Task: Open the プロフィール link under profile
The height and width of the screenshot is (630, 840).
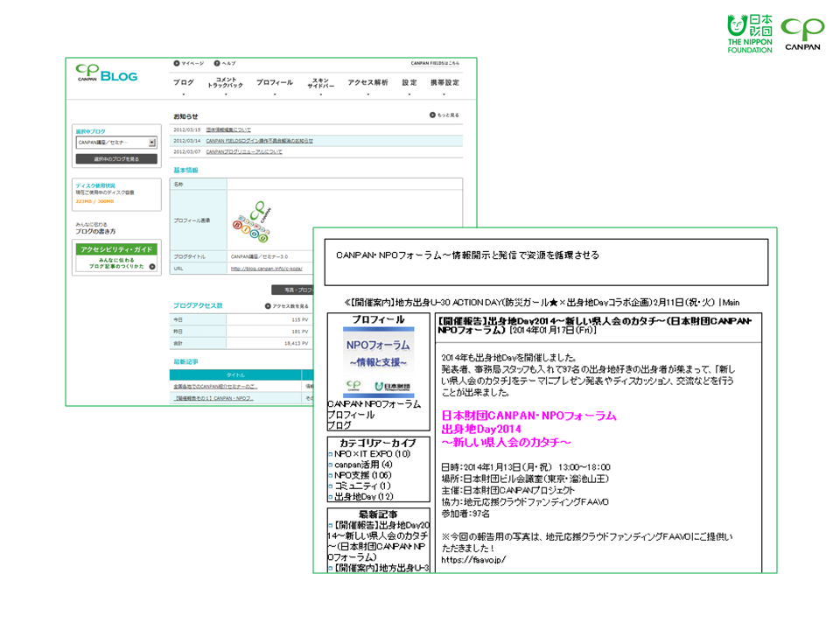Action: tap(351, 415)
